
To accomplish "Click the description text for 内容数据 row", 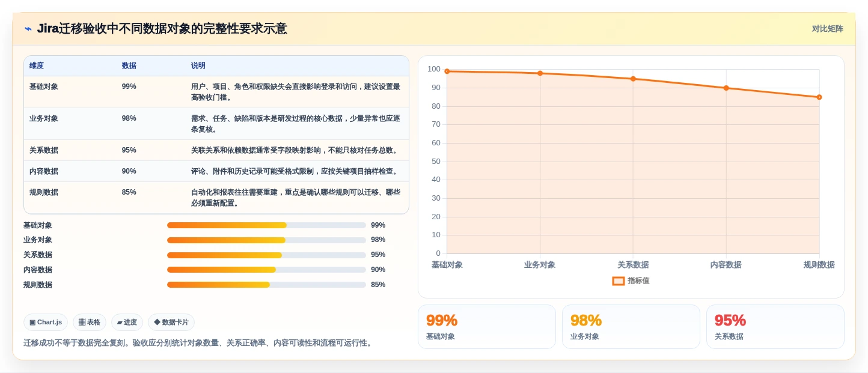I will pyautogui.click(x=296, y=171).
